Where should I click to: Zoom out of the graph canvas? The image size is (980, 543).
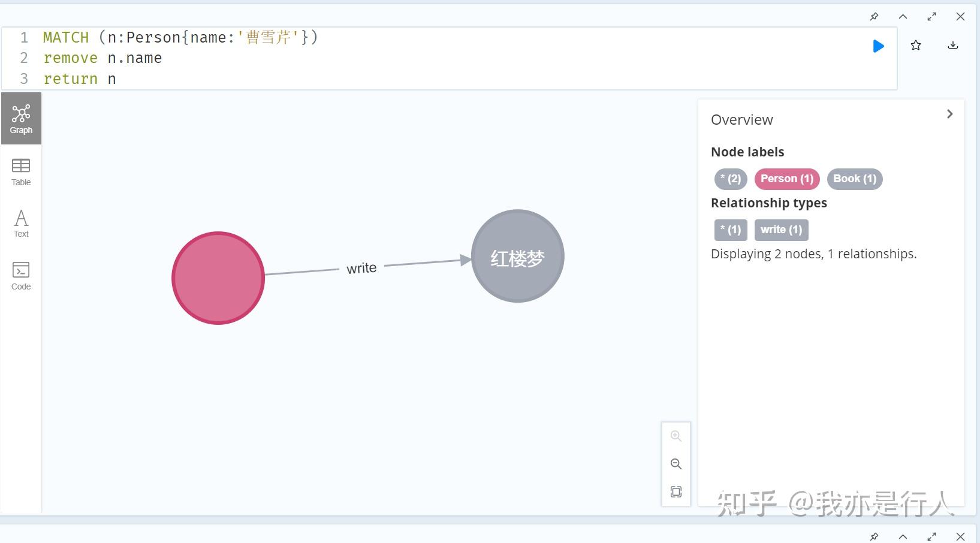pyautogui.click(x=676, y=464)
